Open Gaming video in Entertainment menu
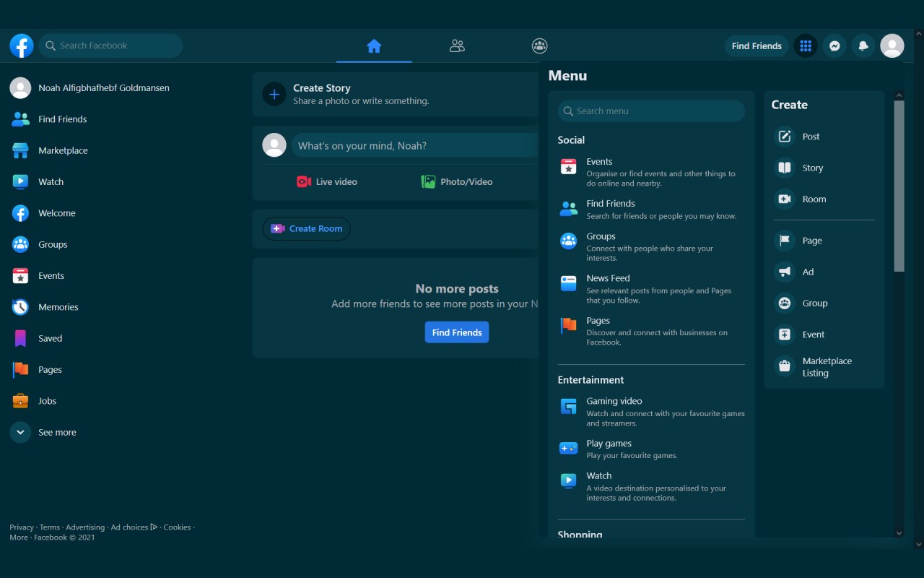Screen dimensions: 924x578 tap(651, 411)
